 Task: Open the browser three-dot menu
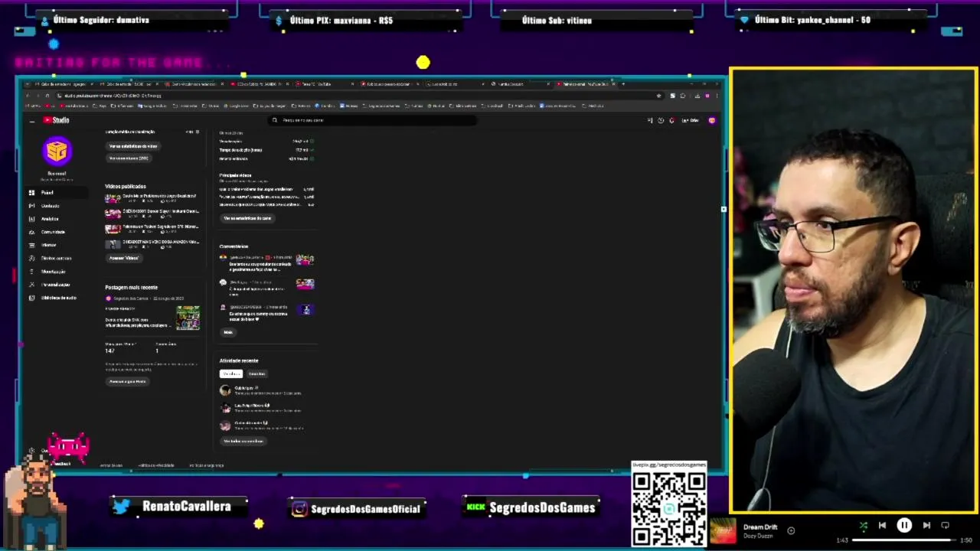coord(717,96)
